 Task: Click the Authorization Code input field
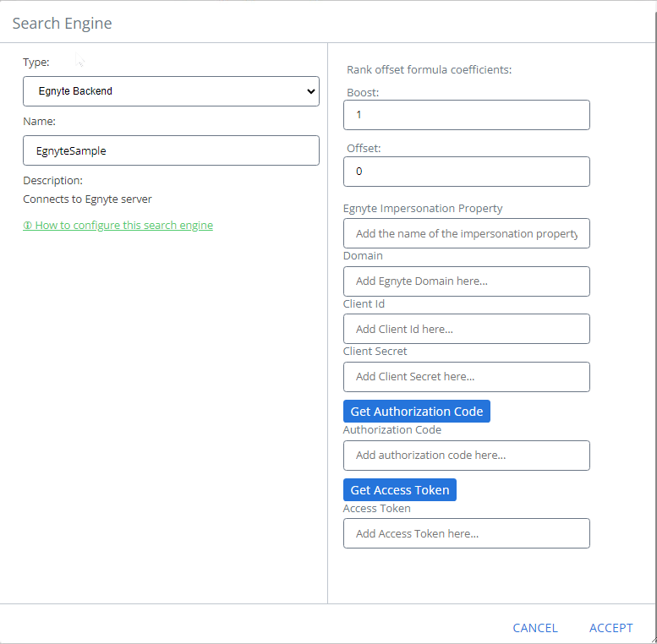click(466, 456)
